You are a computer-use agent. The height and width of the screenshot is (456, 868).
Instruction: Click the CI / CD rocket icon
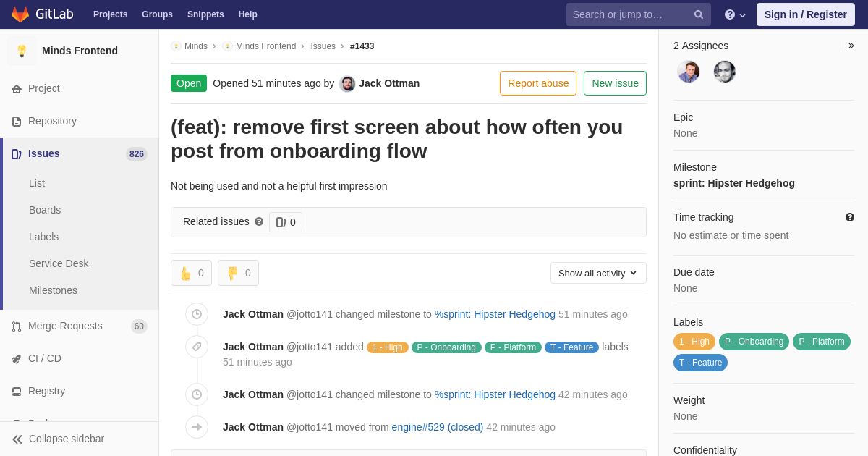pyautogui.click(x=17, y=358)
